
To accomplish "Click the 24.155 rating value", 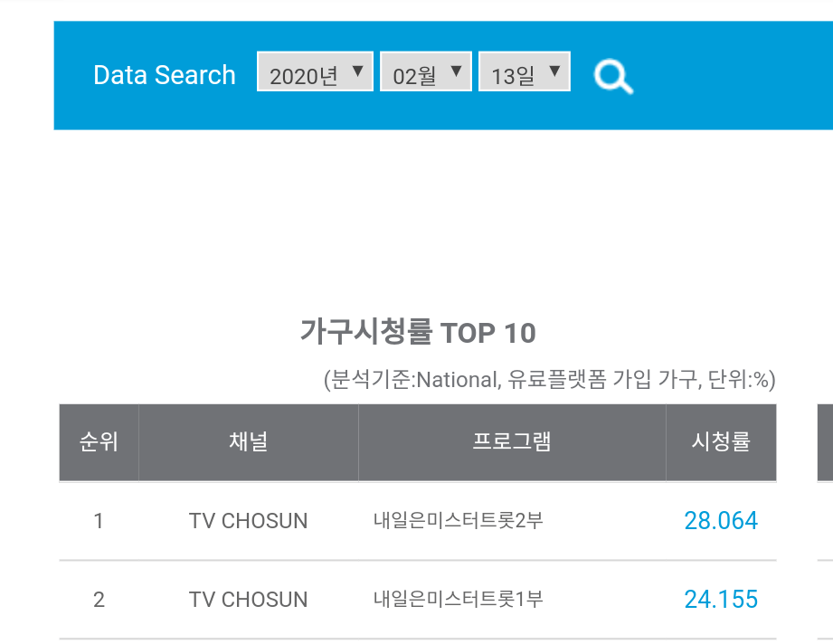I will 721,600.
